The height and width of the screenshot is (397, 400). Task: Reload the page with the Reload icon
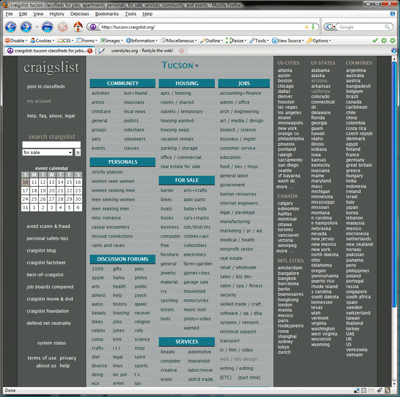[x=47, y=27]
